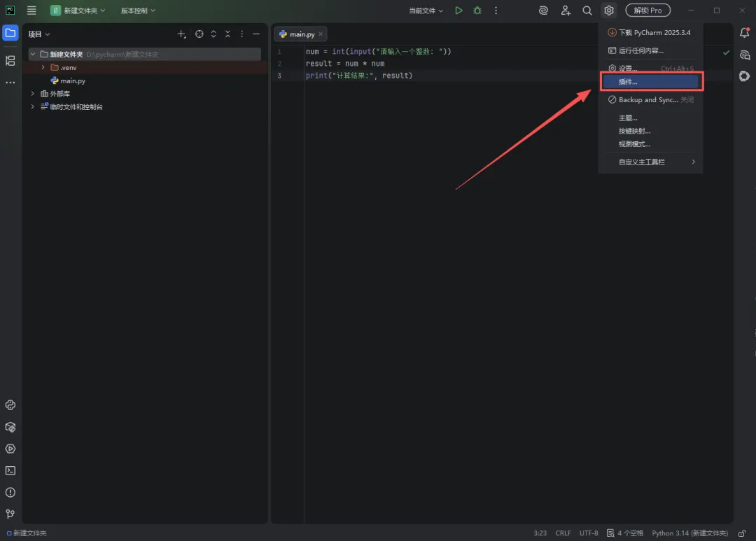Click CRLF line separator in status bar

(x=563, y=533)
